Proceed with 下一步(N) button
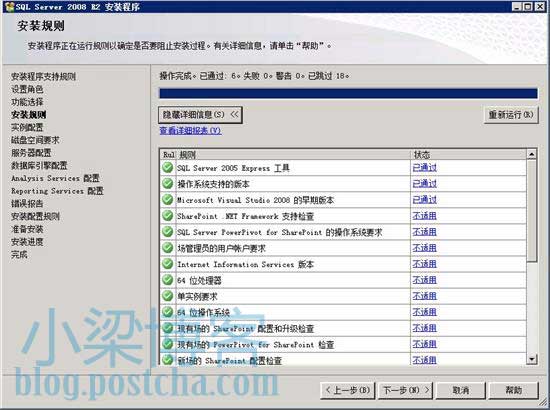The width and height of the screenshot is (550, 410). pos(406,390)
